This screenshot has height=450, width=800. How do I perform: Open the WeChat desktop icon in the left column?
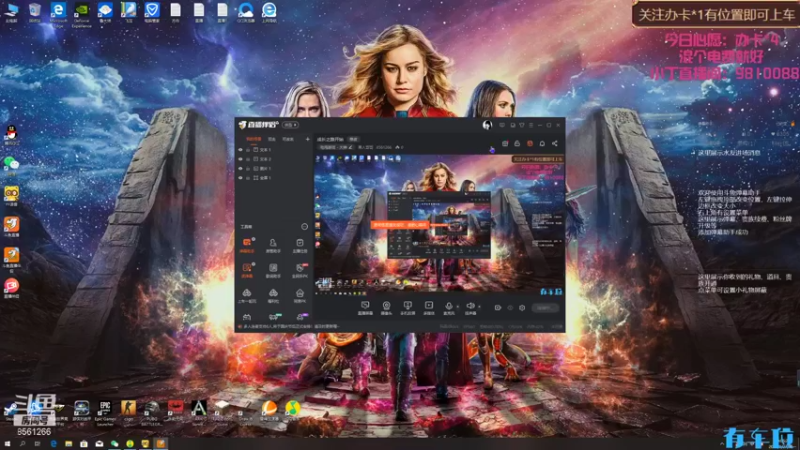pyautogui.click(x=11, y=164)
